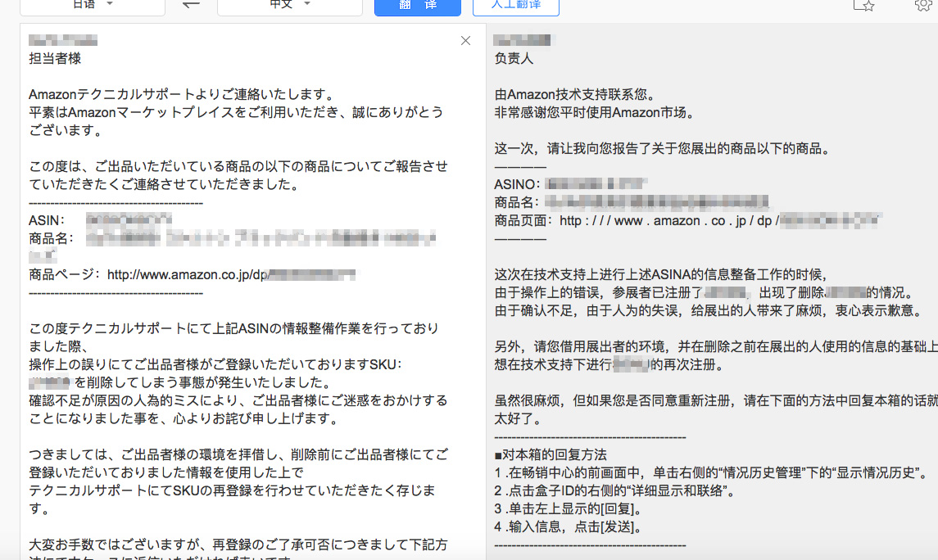Open the 日语 source language dropdown
The width and height of the screenshot is (938, 560).
(x=93, y=6)
